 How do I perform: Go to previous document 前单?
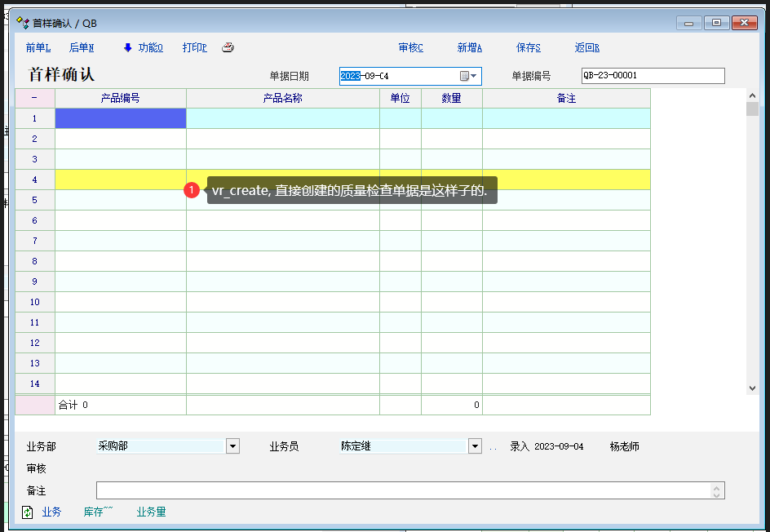click(38, 47)
